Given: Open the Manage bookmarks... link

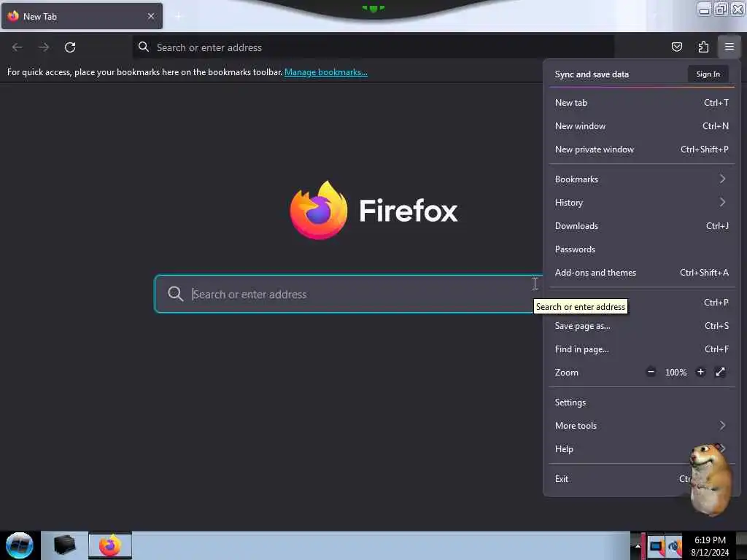Looking at the screenshot, I should click(326, 72).
